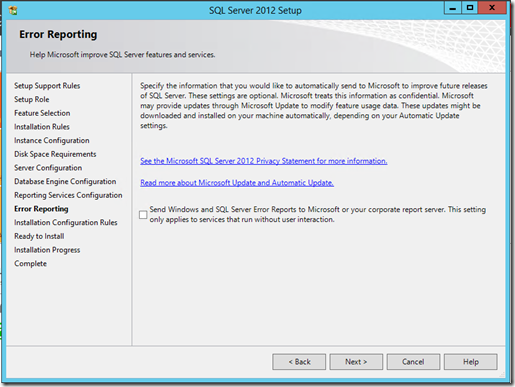Minimize the SQL Server 2012 Setup window
515x387 pixels.
[x=453, y=8]
